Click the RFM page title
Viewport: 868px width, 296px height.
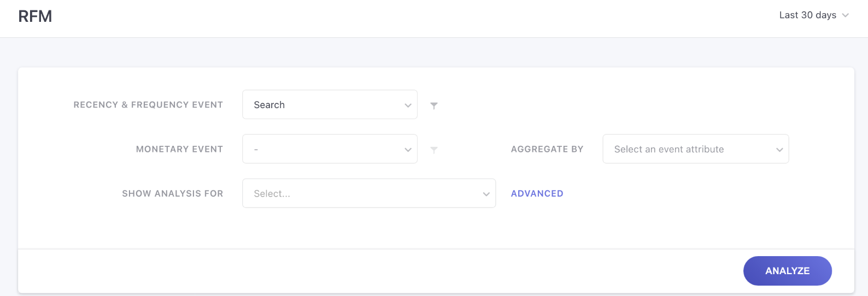35,16
